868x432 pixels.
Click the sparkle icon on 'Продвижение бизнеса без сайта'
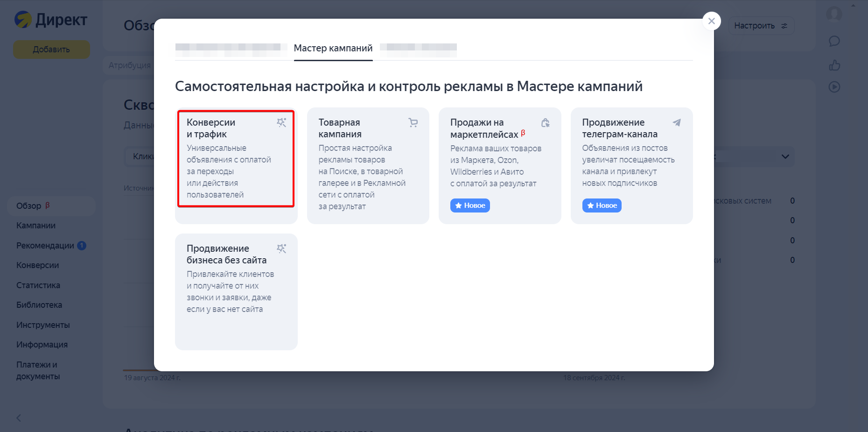(281, 248)
